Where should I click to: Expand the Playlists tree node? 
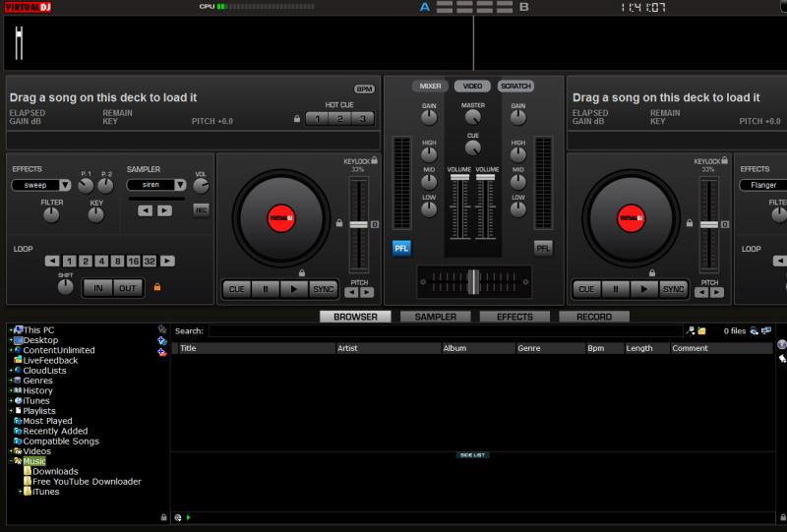point(11,410)
